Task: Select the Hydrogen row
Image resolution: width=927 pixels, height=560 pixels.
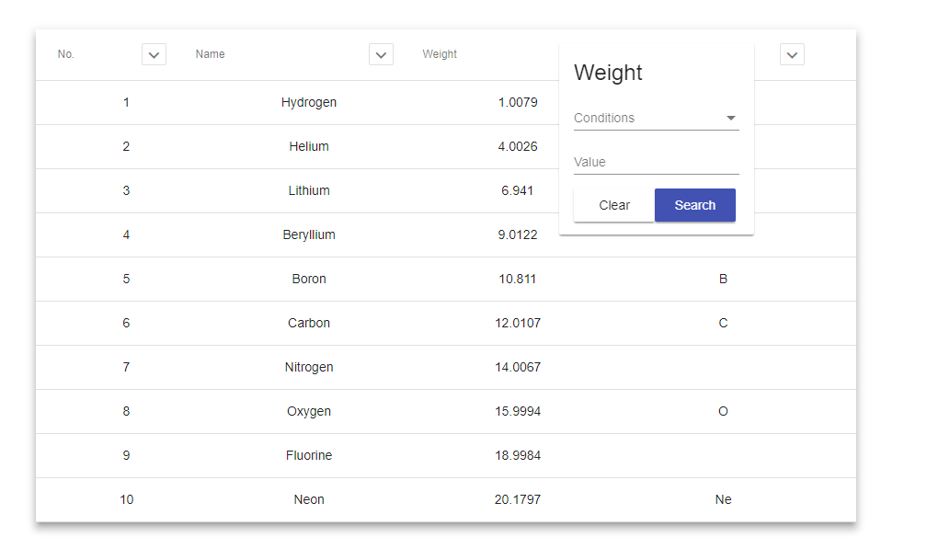Action: tap(309, 102)
